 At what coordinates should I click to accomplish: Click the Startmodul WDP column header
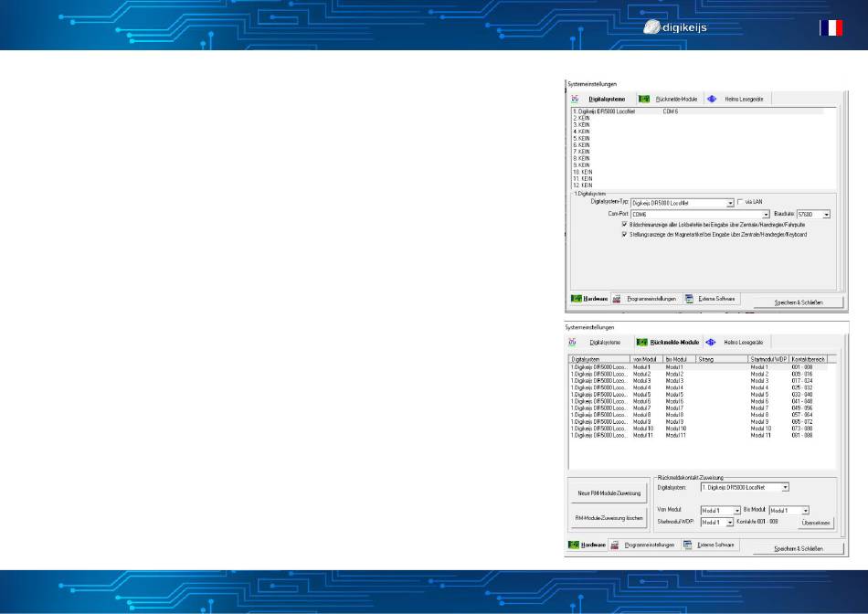(x=768, y=359)
